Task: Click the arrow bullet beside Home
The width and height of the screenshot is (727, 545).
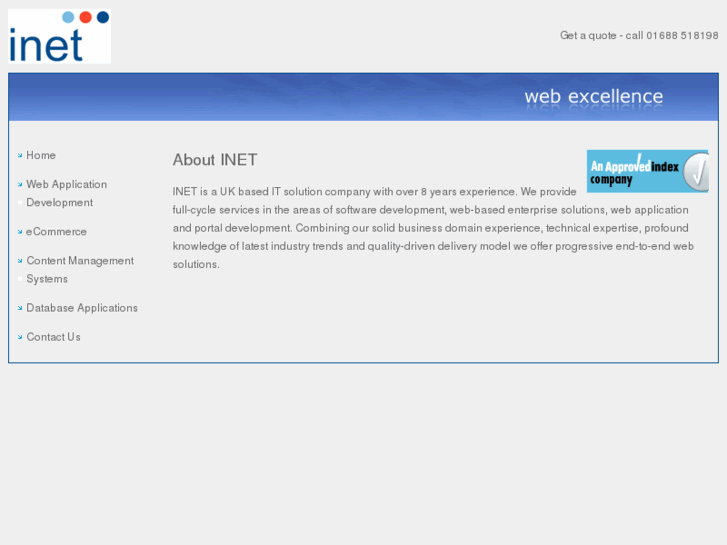Action: 20,155
